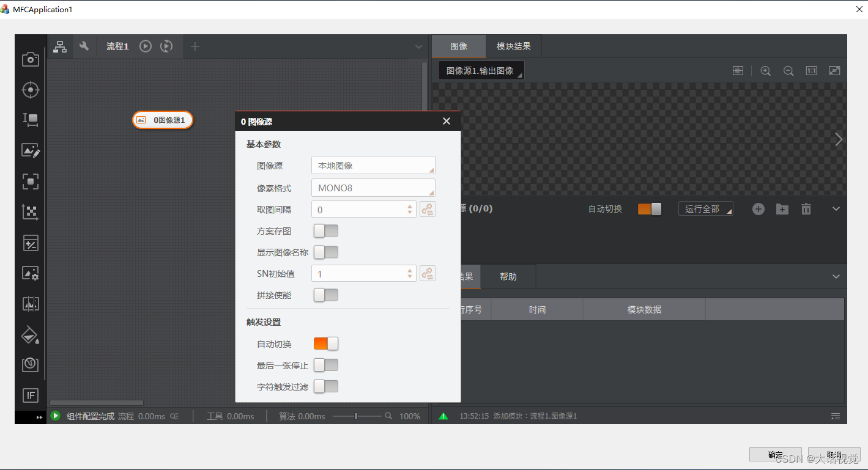Switch to the 帮助 tab
Image resolution: width=868 pixels, height=470 pixels.
coord(508,277)
